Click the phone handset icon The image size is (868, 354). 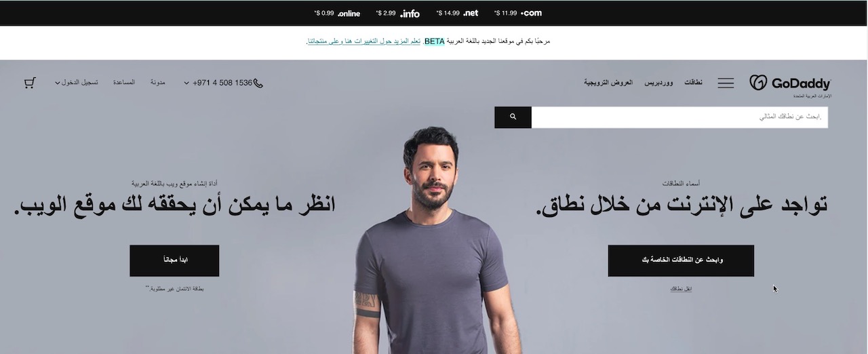pos(258,83)
